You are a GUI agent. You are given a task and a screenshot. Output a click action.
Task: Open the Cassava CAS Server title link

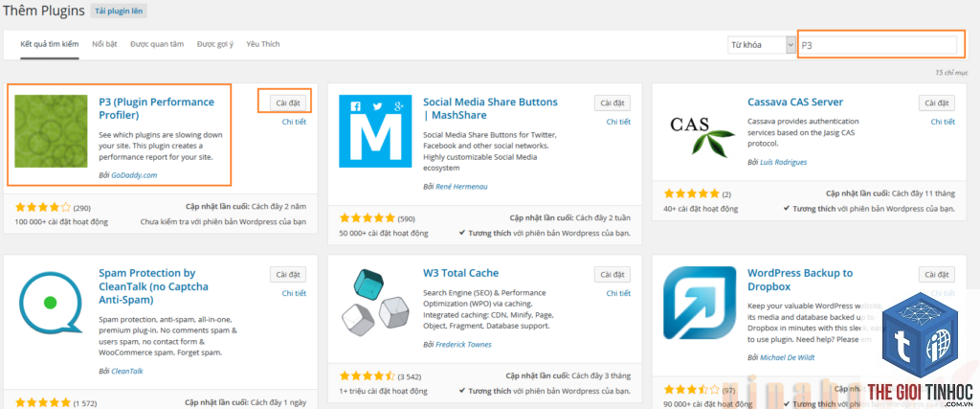pyautogui.click(x=795, y=102)
